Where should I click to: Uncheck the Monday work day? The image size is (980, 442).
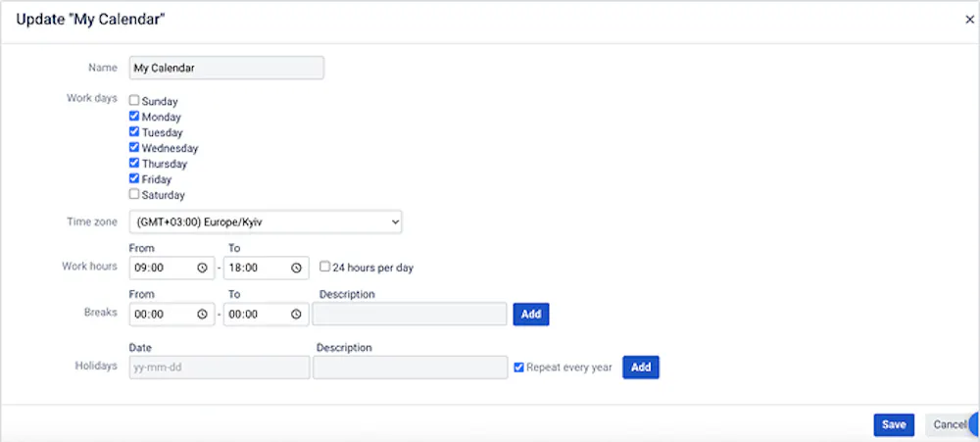[x=135, y=117]
